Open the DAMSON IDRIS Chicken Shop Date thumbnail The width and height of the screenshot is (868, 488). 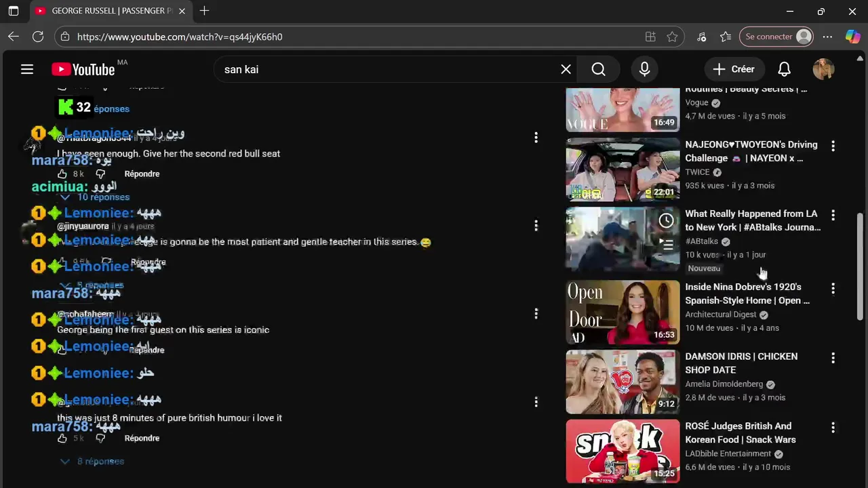(x=623, y=382)
